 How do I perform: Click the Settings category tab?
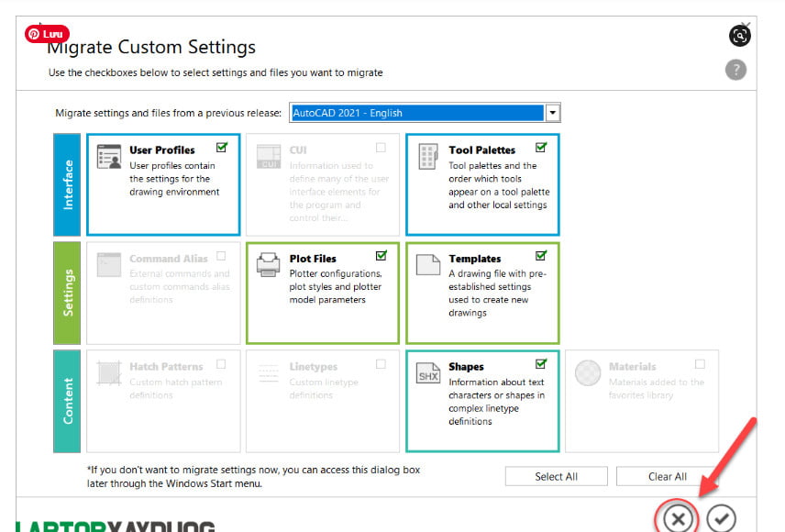click(x=67, y=293)
